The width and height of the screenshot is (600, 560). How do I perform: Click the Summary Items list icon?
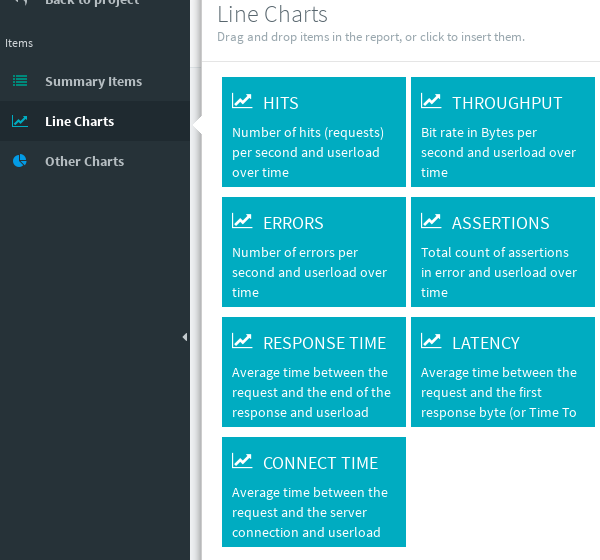coord(20,81)
